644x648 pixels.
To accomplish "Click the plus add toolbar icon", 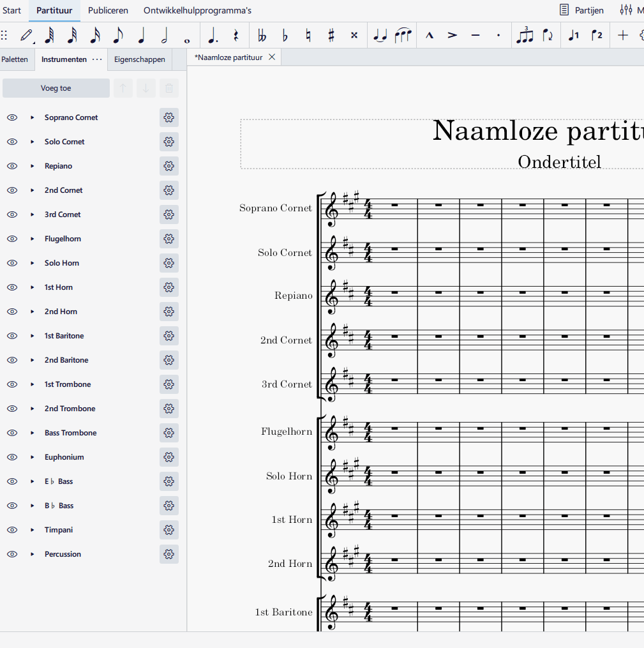I will click(623, 36).
